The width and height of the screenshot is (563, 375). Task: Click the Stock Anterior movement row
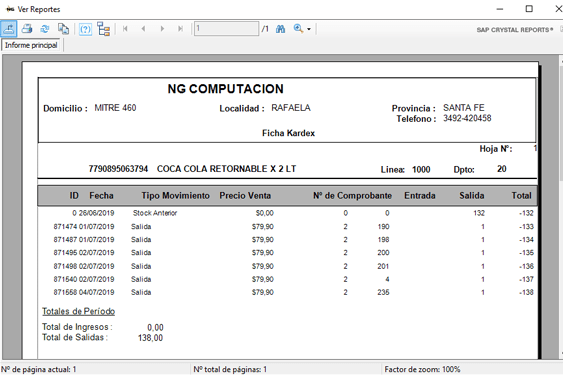287,213
